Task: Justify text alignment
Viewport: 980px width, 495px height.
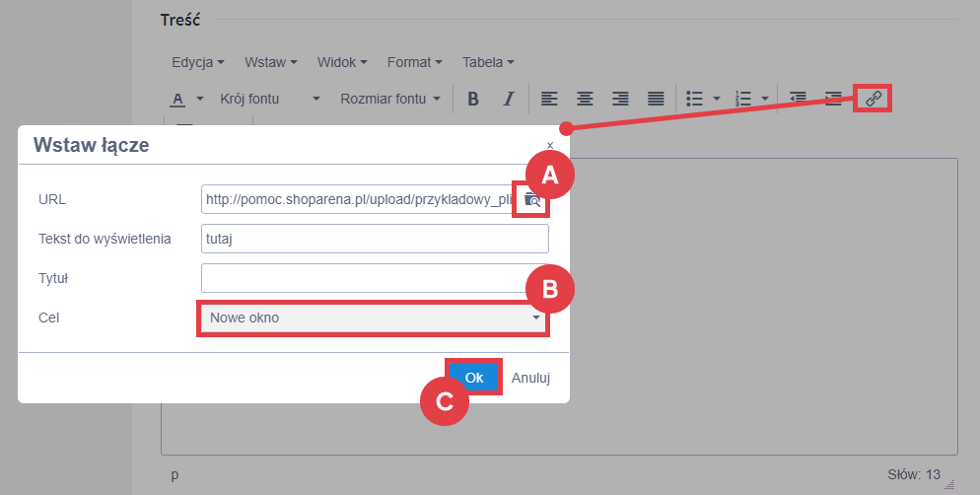Action: (656, 99)
